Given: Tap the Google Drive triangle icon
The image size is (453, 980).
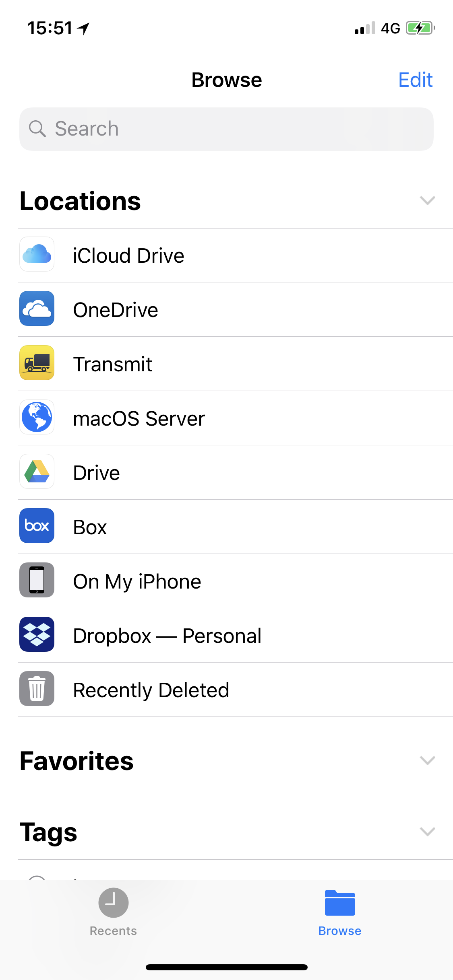Looking at the screenshot, I should (x=37, y=471).
